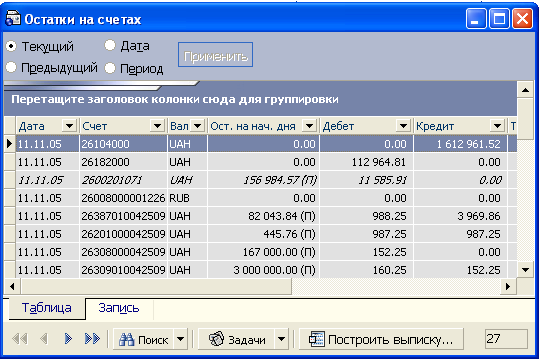
Task: Click opening balance 167 000.00 (П)
Action: (x=263, y=252)
